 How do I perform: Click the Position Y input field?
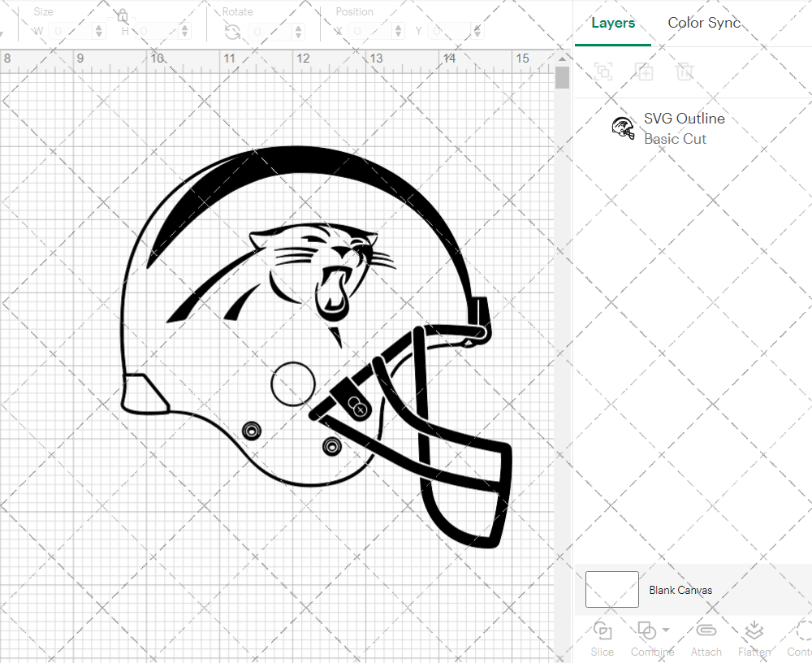pos(450,31)
